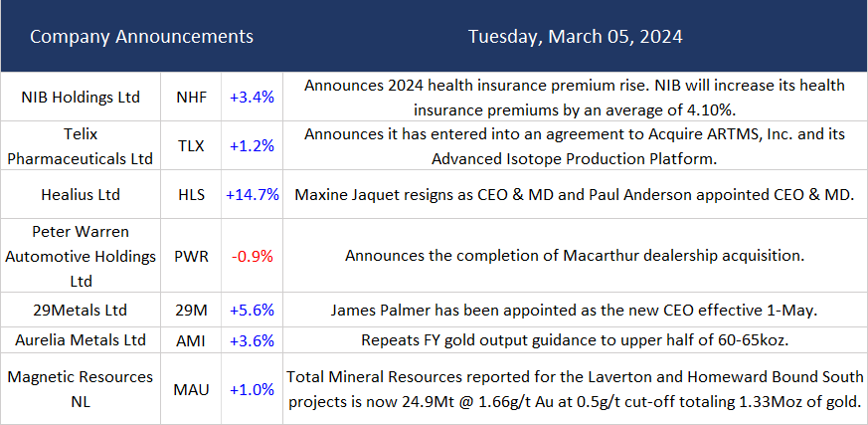Screen dimensions: 868x425
Task: Open the Telix Pharmaceuticals Ltd entry
Action: tap(81, 145)
